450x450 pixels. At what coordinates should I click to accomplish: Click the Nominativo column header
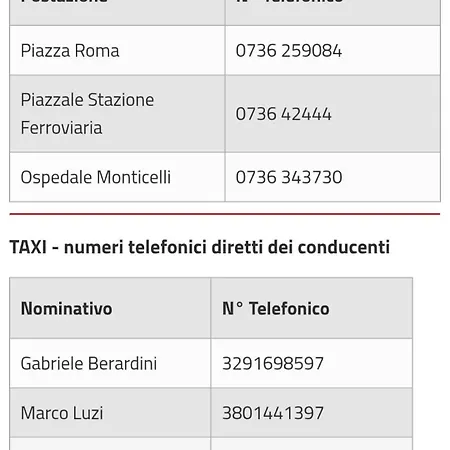click(x=67, y=308)
